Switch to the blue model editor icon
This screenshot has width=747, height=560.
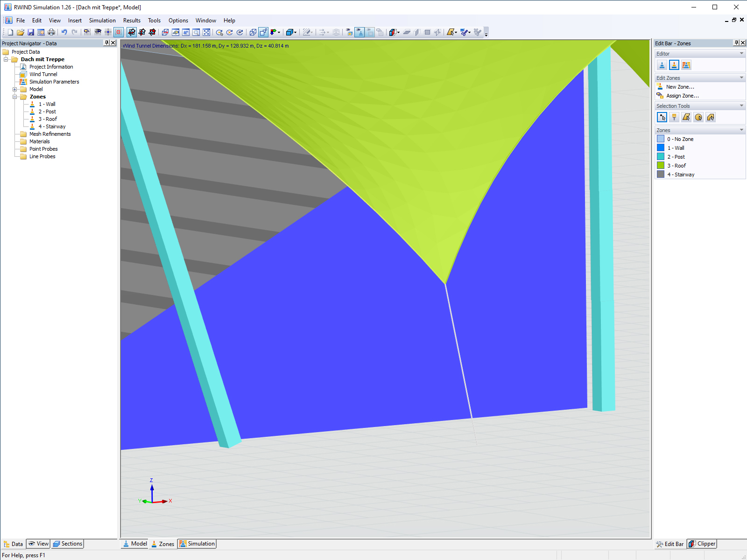click(x=662, y=65)
